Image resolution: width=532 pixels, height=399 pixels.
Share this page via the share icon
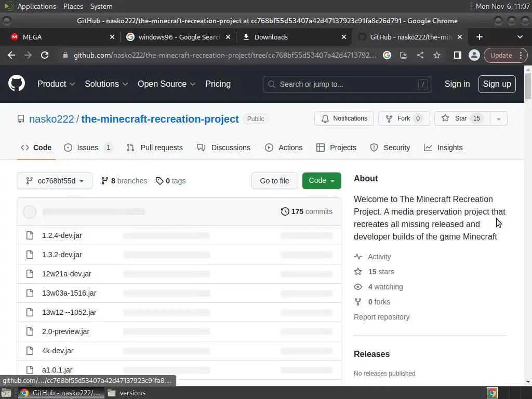tap(420, 55)
